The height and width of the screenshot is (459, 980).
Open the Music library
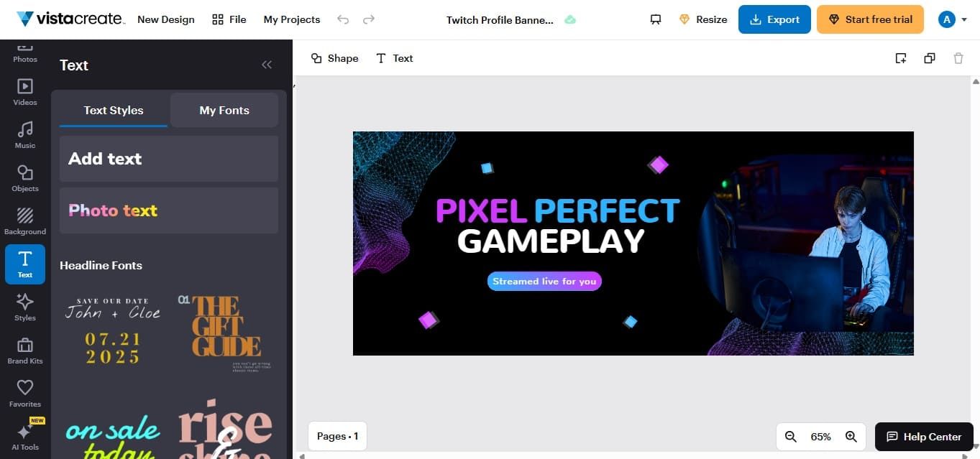click(24, 135)
